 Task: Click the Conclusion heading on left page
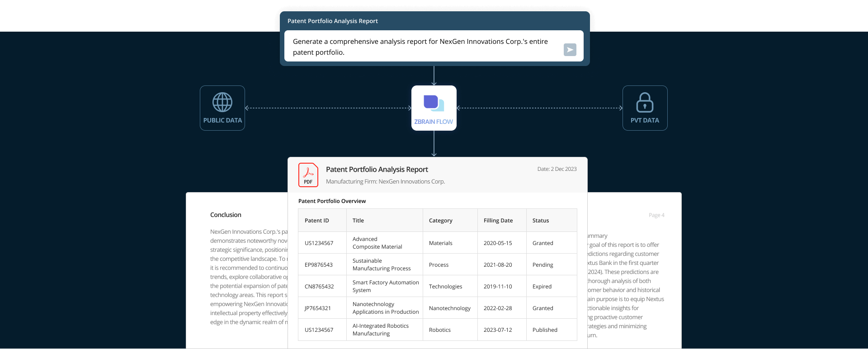coord(226,215)
